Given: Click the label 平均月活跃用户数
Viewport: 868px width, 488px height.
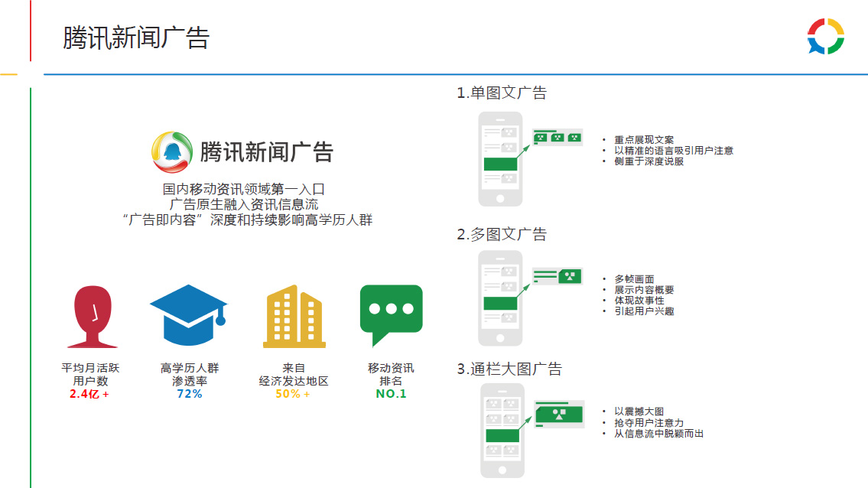Looking at the screenshot, I should pos(90,375).
